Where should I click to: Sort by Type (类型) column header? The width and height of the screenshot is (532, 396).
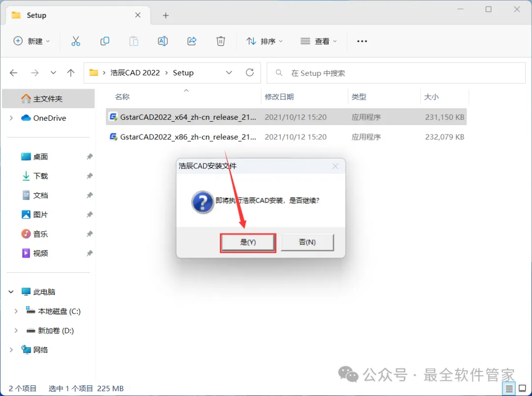pyautogui.click(x=359, y=97)
